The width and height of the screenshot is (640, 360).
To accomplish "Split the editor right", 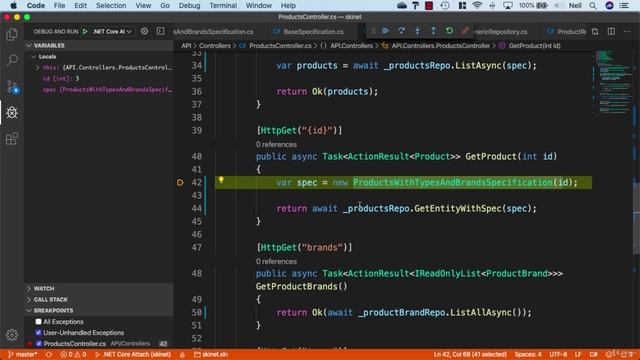I will (x=611, y=31).
